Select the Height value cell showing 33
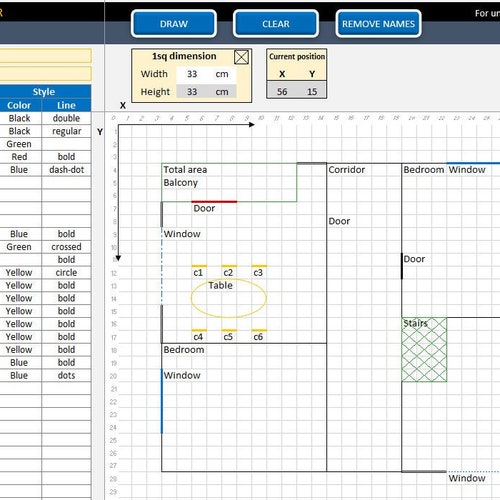 [x=192, y=92]
